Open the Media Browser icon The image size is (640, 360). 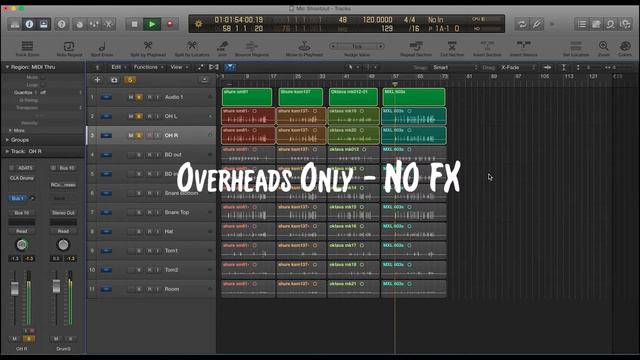[x=625, y=24]
